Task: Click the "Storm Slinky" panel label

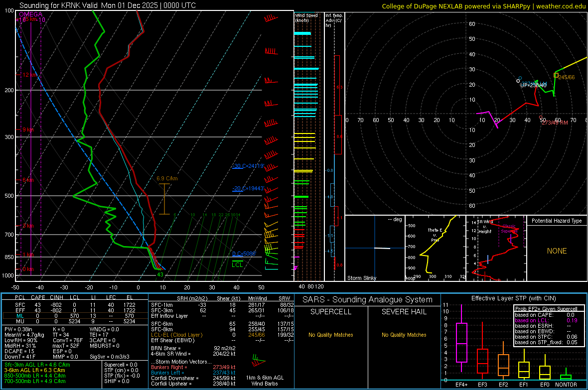Action: tap(361, 278)
